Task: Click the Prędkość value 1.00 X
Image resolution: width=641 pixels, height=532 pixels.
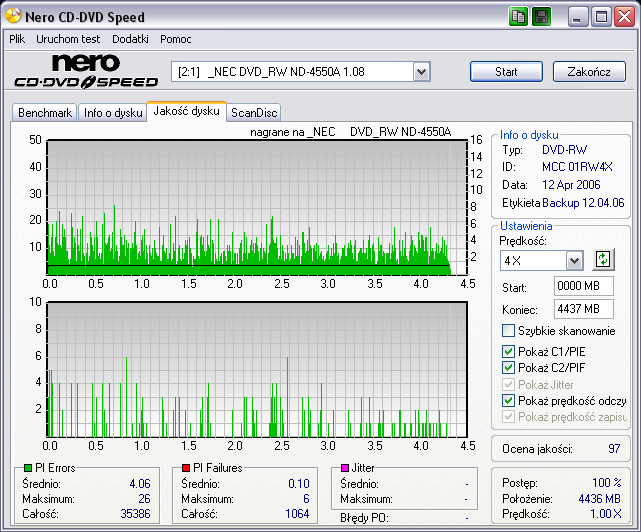Action: pos(606,514)
